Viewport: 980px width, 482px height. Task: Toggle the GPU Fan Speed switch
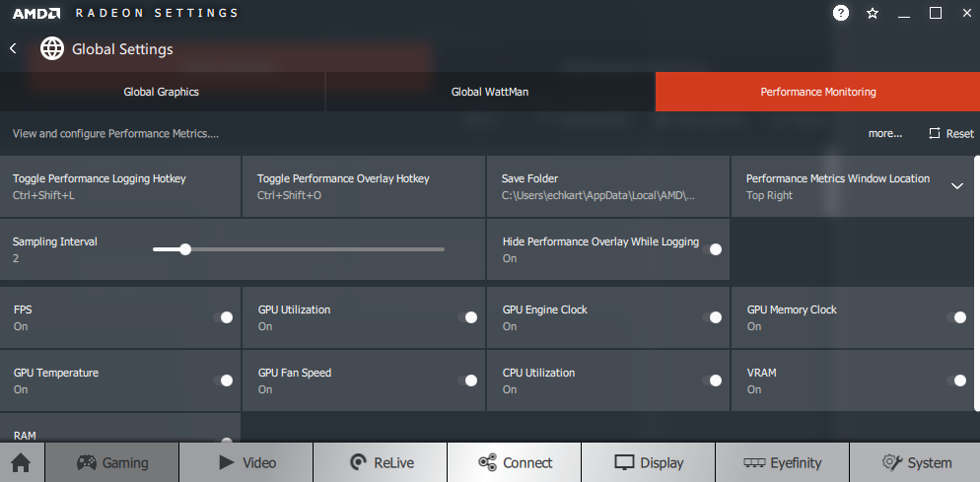click(467, 380)
